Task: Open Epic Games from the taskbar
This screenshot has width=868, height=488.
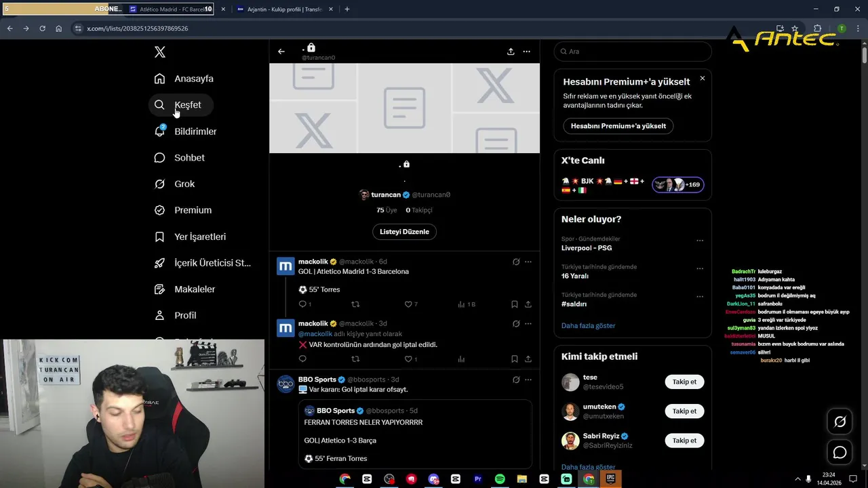Action: click(611, 479)
